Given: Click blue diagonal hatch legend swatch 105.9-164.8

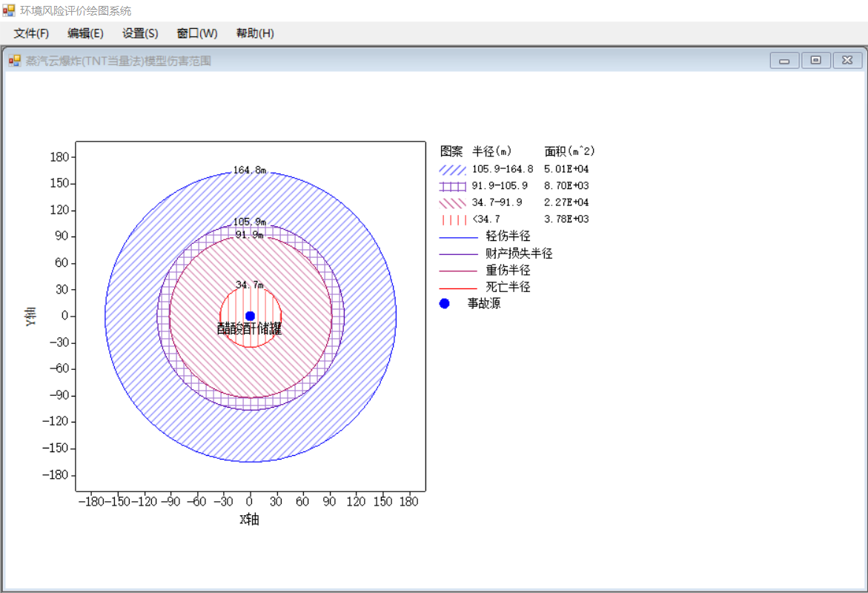Looking at the screenshot, I should tap(453, 170).
